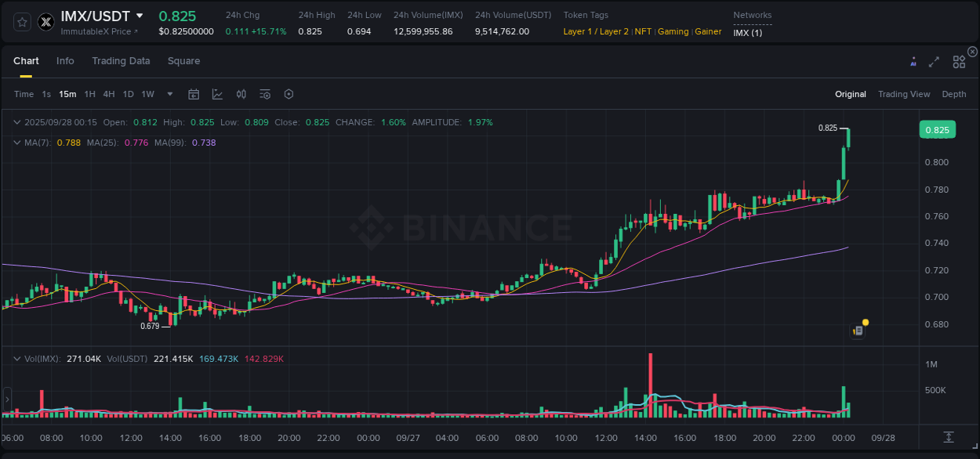
Task: Collapse the OHLC info row with its chevron
Action: click(x=17, y=122)
